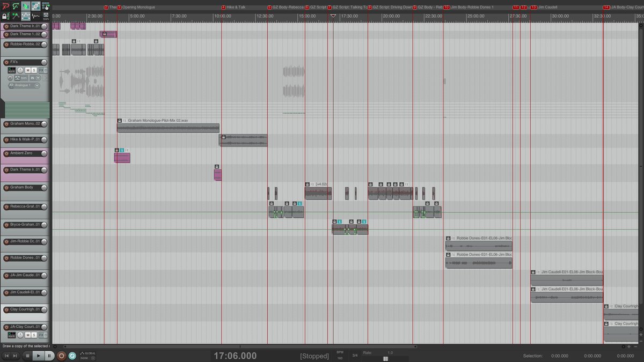This screenshot has height=362, width=644.
Task: Open routing for the FX's track
Action: 12,70
